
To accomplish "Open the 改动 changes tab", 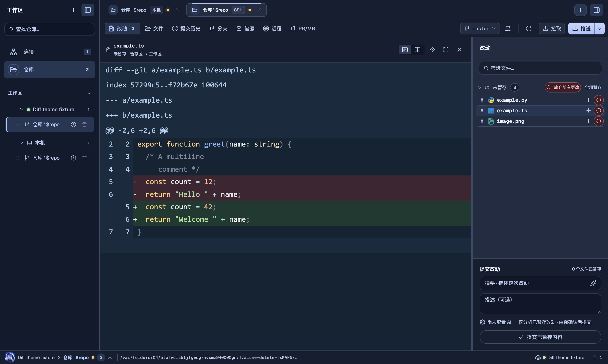I will point(122,29).
